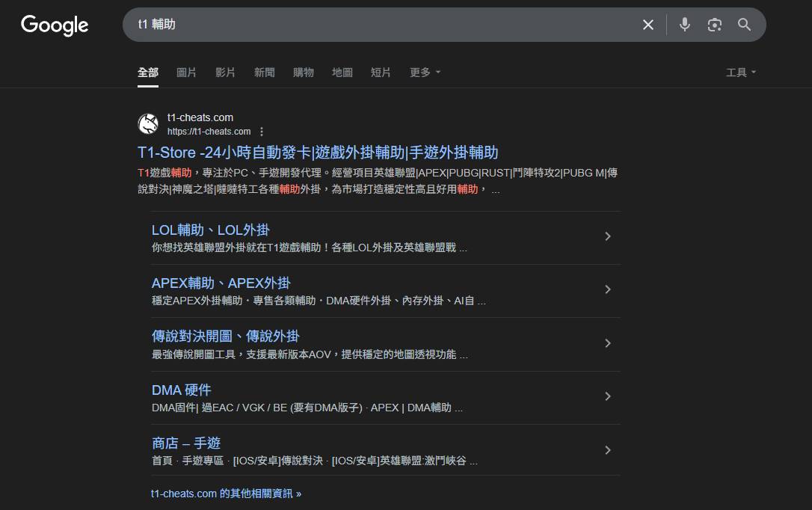Open the 商店 – 手遊 sitelink
This screenshot has width=812, height=510.
click(x=186, y=443)
